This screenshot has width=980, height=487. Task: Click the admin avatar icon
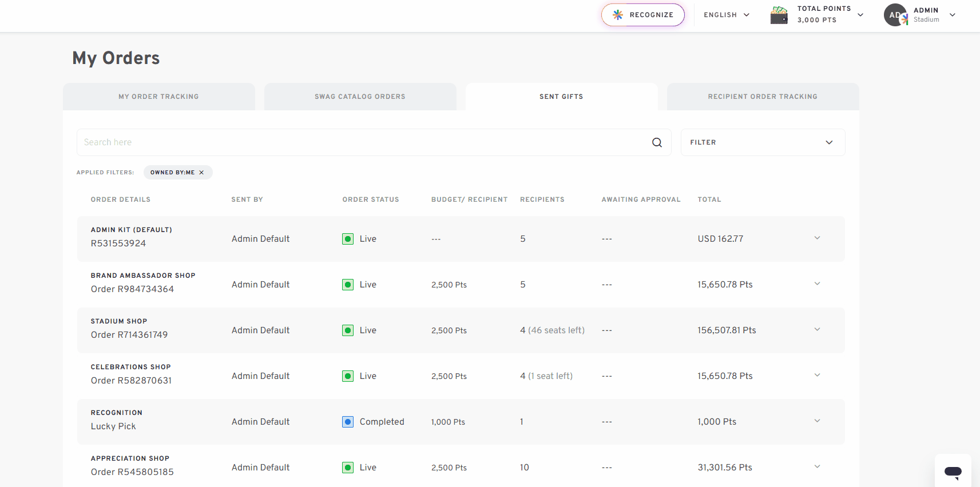click(896, 15)
